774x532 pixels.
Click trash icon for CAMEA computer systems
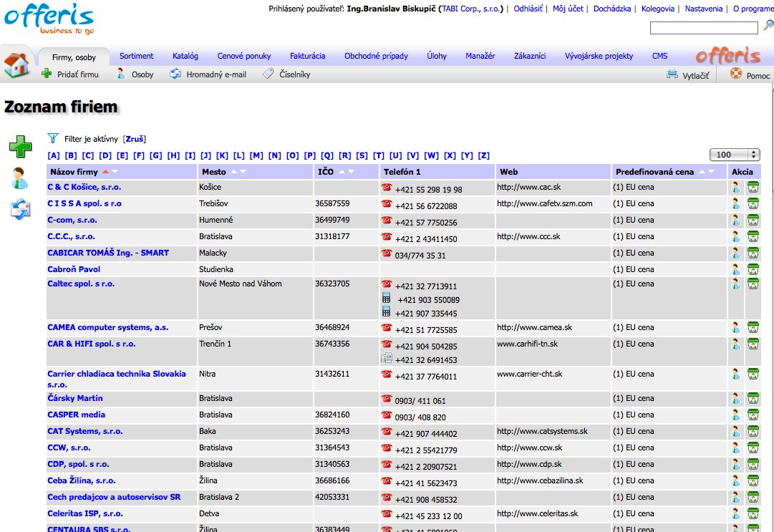pyautogui.click(x=753, y=328)
